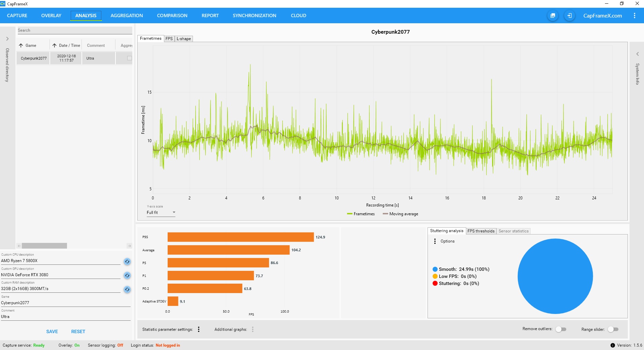This screenshot has width=644, height=350.
Task: Click the Comment field containing Ultra
Action: click(x=66, y=317)
